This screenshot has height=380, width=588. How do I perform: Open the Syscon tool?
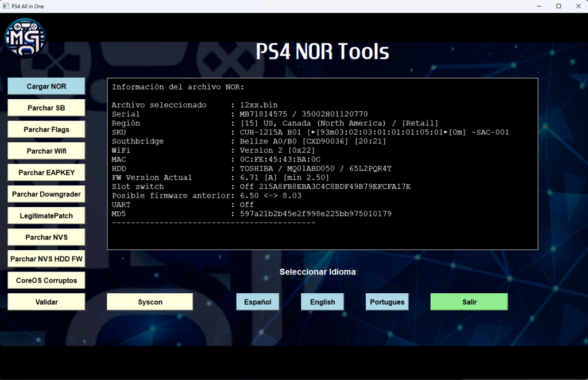point(150,302)
